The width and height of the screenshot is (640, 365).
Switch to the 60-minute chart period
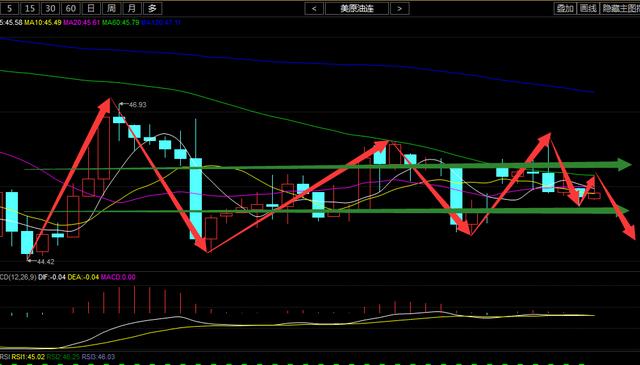71,8
